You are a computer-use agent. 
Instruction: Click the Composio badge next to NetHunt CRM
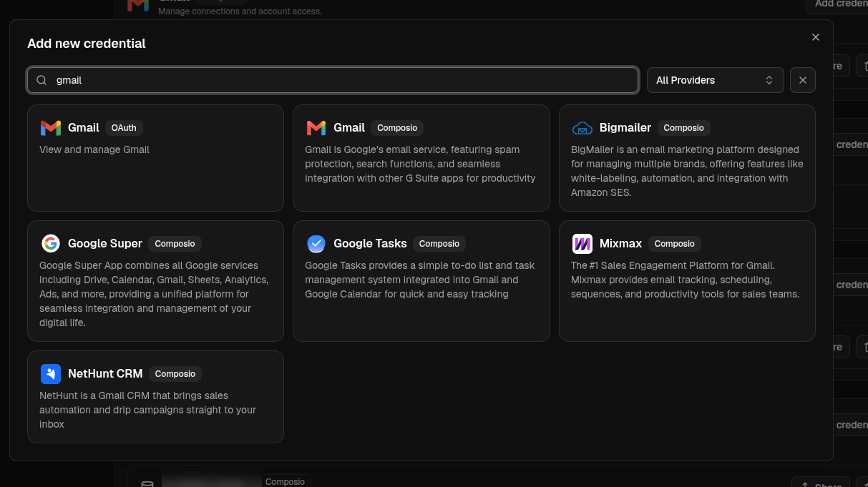pos(175,374)
